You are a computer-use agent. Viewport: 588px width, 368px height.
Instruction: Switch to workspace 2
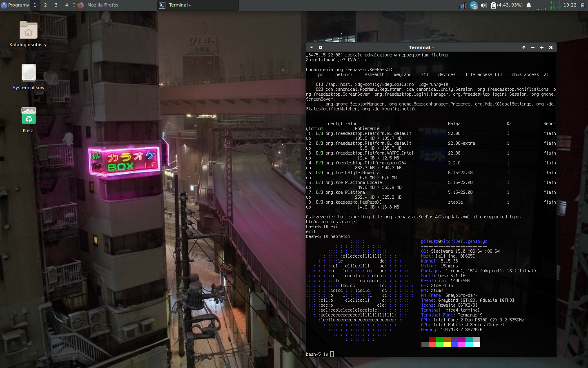(x=45, y=5)
